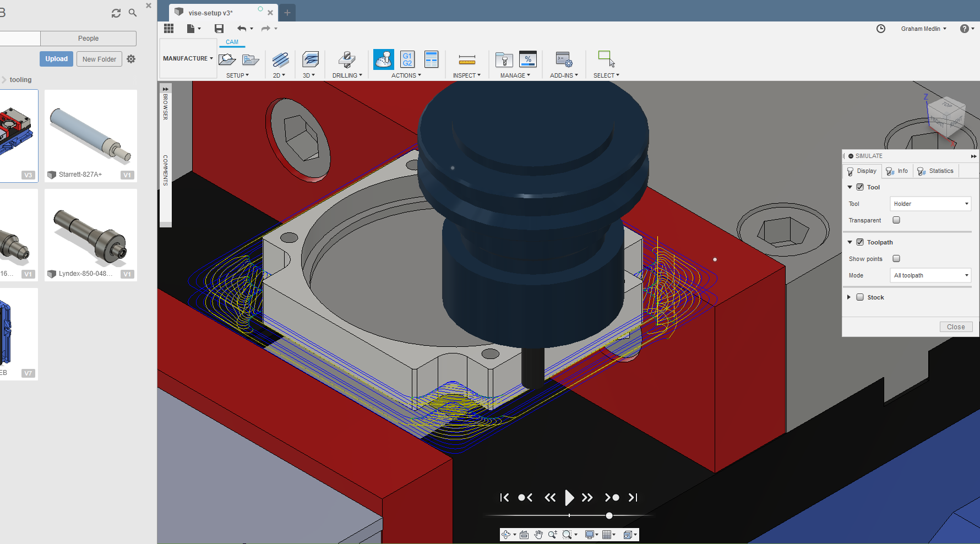
Task: Open the Mode All toolpath dropdown
Action: click(x=930, y=275)
